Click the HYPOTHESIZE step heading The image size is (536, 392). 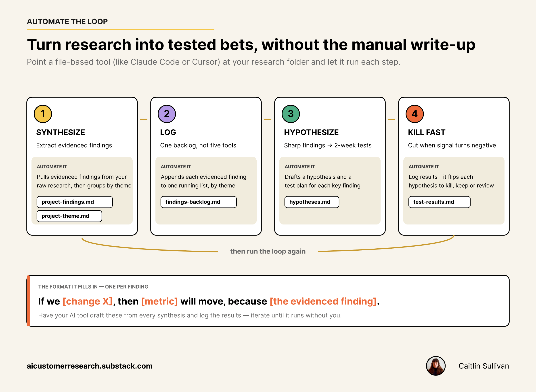click(x=311, y=132)
